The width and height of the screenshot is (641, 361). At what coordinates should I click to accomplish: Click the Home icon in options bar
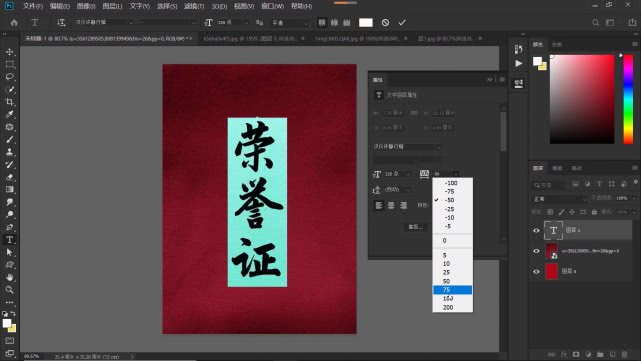click(x=14, y=23)
